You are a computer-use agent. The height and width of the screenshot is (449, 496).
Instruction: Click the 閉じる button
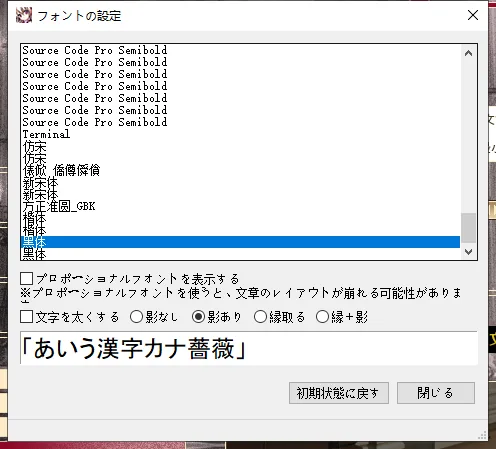click(x=436, y=393)
